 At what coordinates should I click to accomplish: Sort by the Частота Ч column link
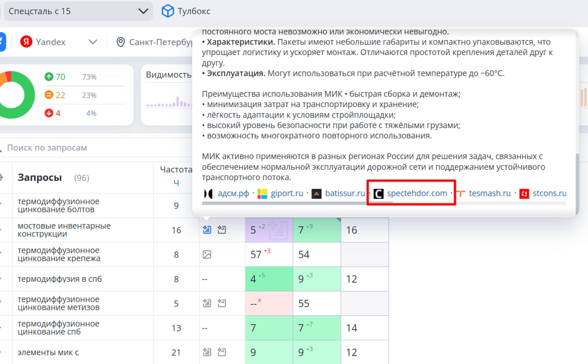coord(176,182)
